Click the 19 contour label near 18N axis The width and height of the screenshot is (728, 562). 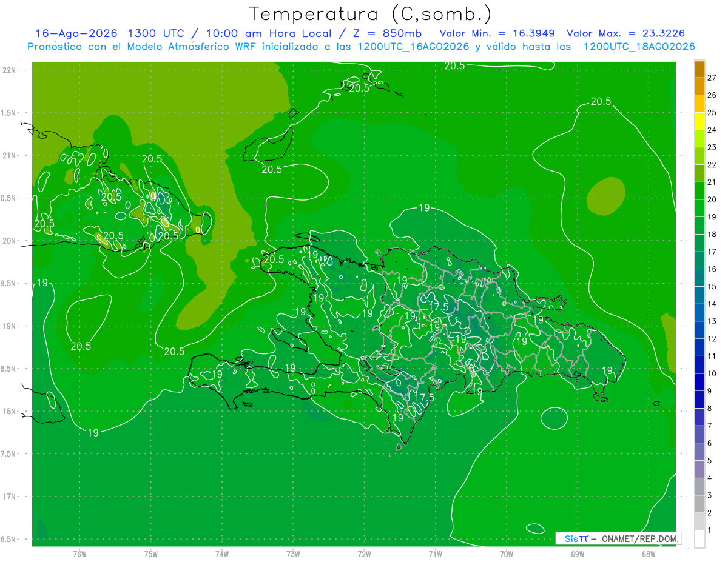point(93,433)
